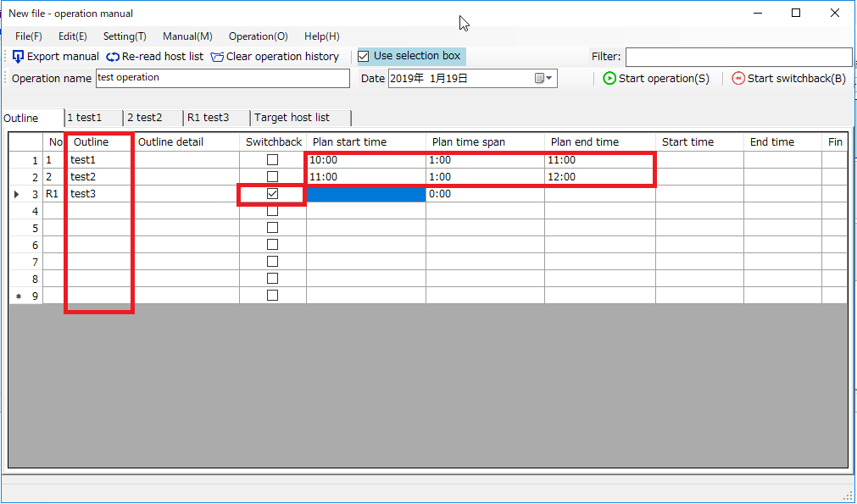This screenshot has width=857, height=504.
Task: Click the red Start switchback icon
Action: (738, 79)
